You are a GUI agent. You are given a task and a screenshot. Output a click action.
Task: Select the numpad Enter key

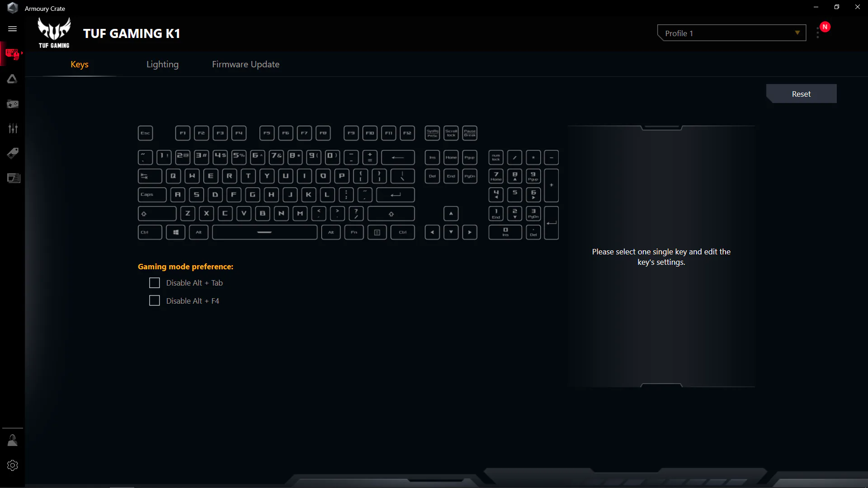(551, 223)
